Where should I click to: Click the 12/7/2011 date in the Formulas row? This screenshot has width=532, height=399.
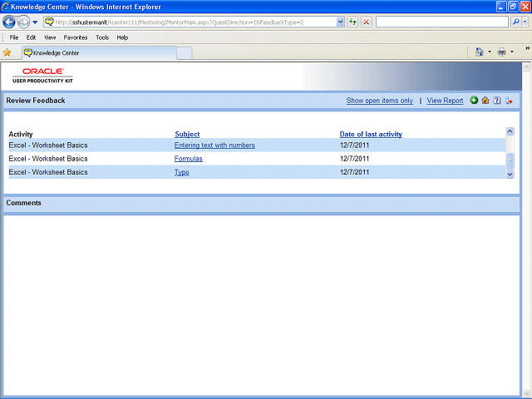[x=354, y=159]
